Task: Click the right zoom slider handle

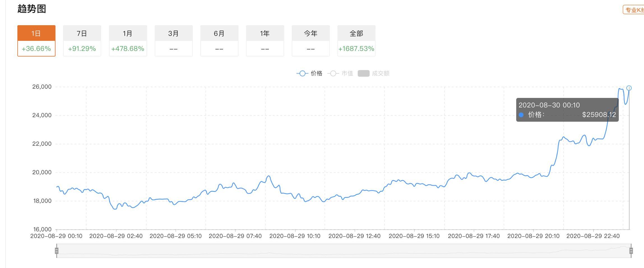Action: click(631, 251)
